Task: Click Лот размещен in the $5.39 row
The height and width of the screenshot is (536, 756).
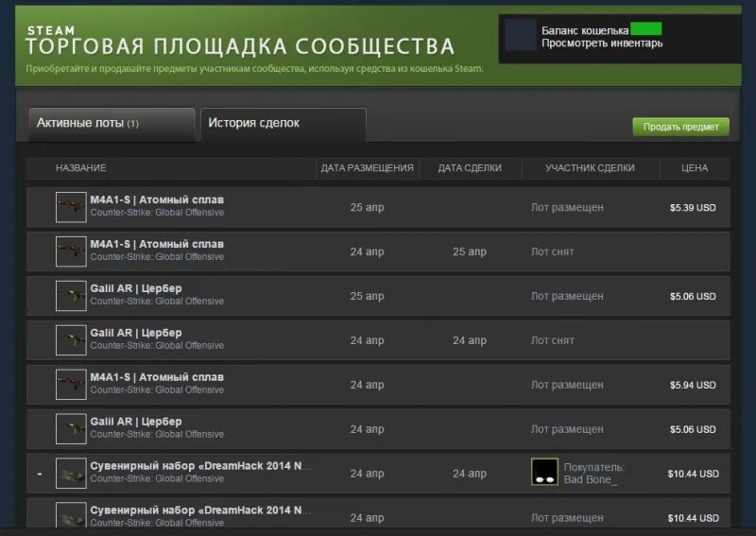Action: tap(567, 207)
